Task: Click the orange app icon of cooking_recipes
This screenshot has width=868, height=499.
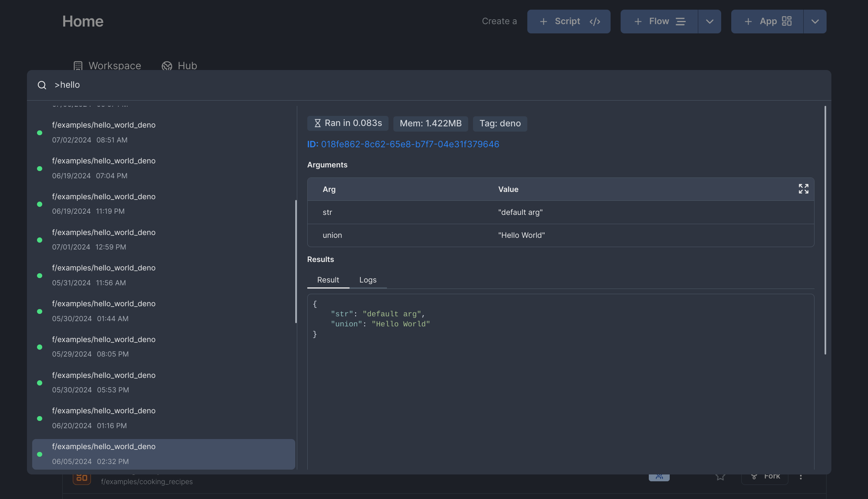Action: point(82,478)
